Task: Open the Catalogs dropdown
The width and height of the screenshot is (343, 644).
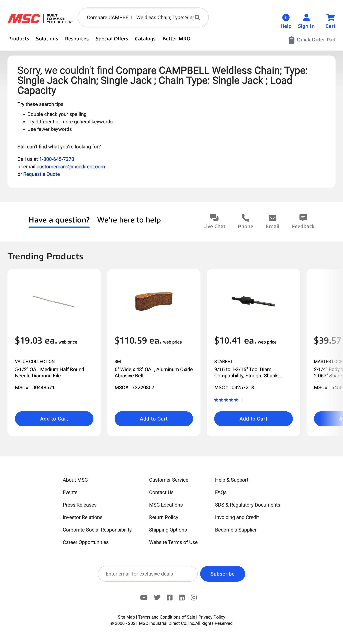Action: coord(145,39)
